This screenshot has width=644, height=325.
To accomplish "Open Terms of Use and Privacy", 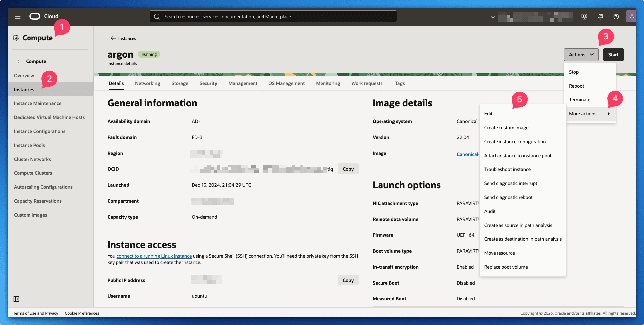I will click(35, 313).
